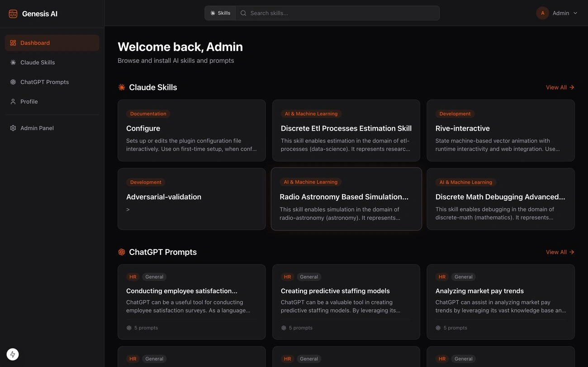588x367 pixels.
Task: Click the Admin Panel gear icon
Action: [x=13, y=128]
